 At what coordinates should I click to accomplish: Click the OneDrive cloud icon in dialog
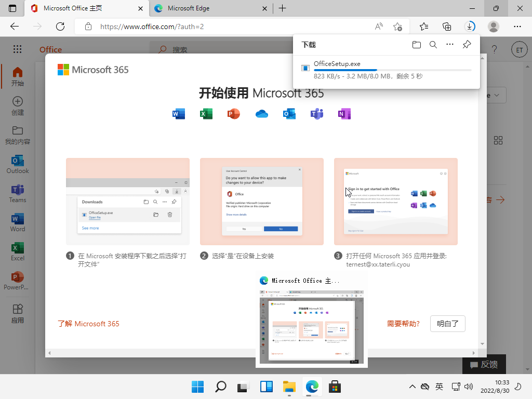[262, 114]
